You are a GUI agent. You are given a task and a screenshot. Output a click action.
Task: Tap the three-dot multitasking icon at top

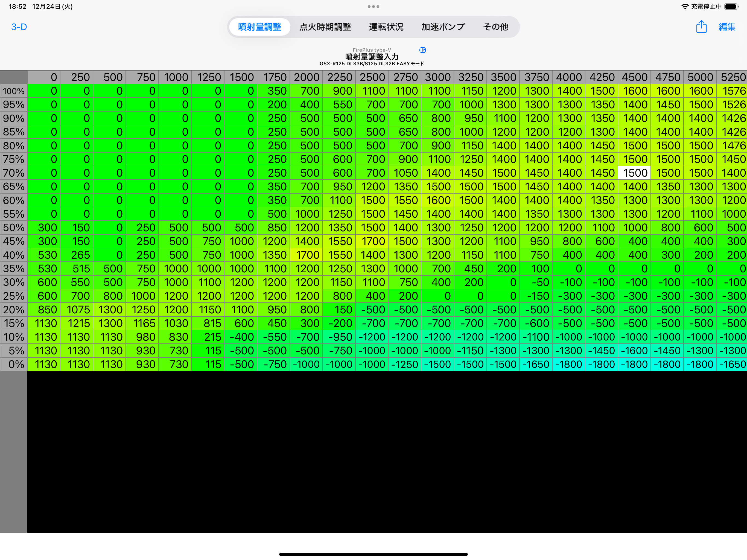(x=373, y=6)
